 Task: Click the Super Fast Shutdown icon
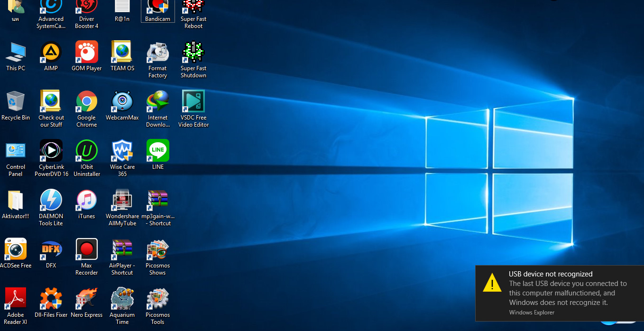[x=193, y=52]
